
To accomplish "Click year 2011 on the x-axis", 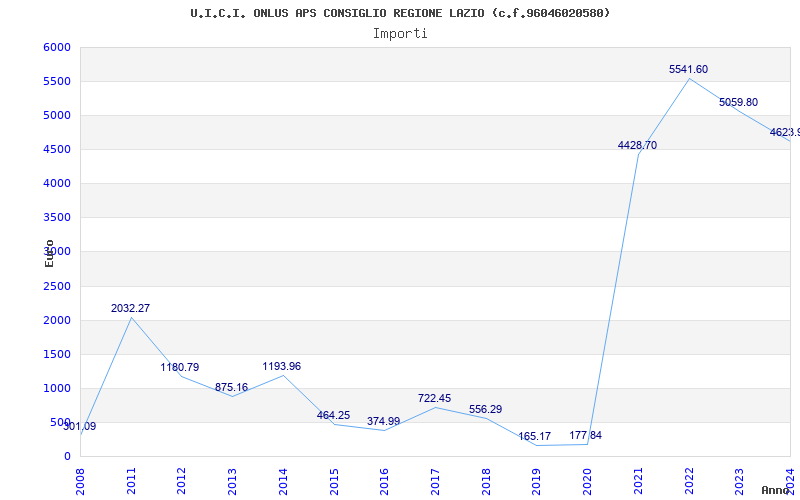I will (131, 481).
